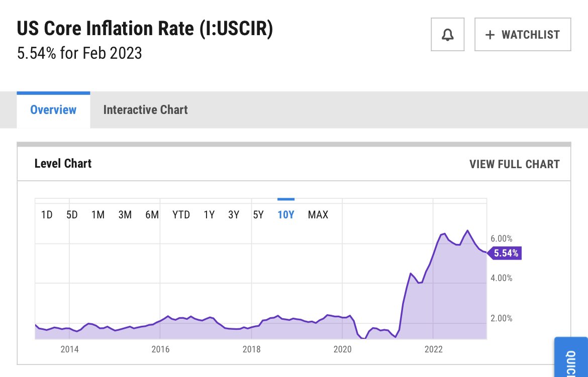588x377 pixels.
Task: Switch to the Interactive Chart tab
Action: tap(145, 110)
